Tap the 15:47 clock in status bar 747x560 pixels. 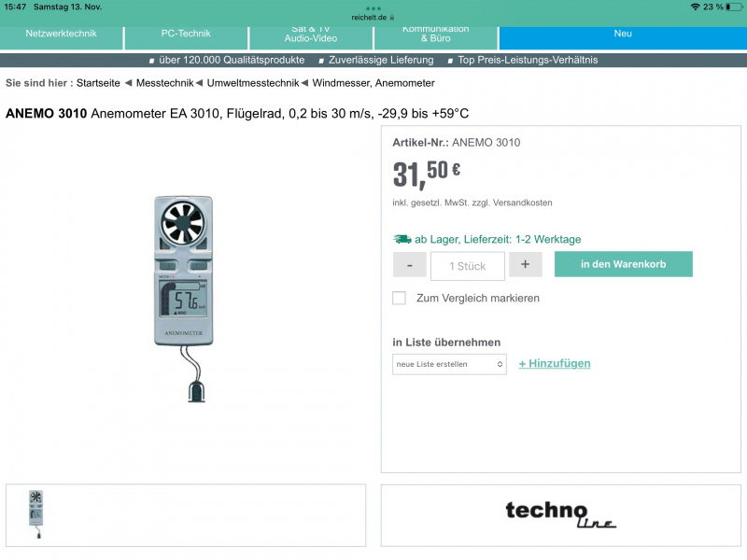tap(15, 7)
